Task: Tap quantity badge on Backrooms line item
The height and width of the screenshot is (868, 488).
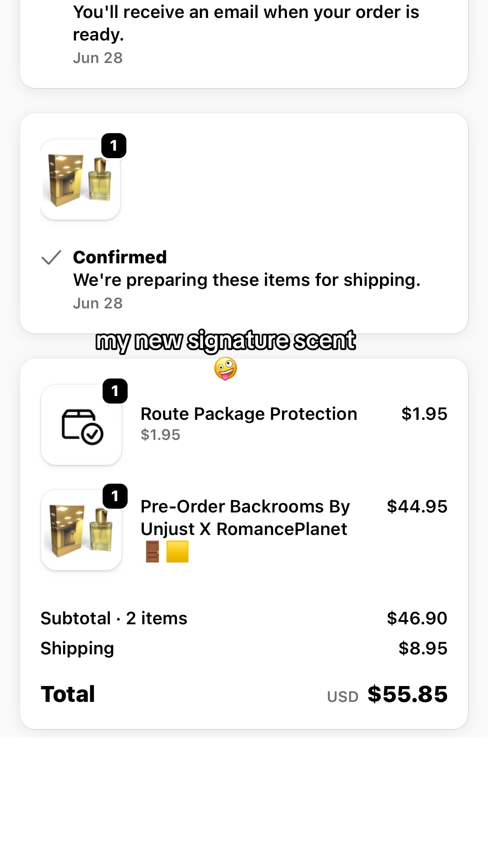Action: (x=115, y=496)
